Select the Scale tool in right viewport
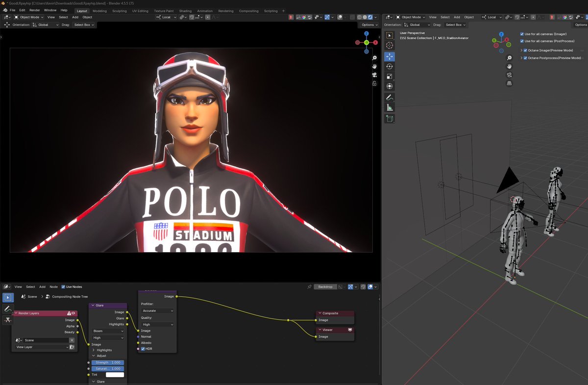This screenshot has width=588, height=385. coord(390,77)
